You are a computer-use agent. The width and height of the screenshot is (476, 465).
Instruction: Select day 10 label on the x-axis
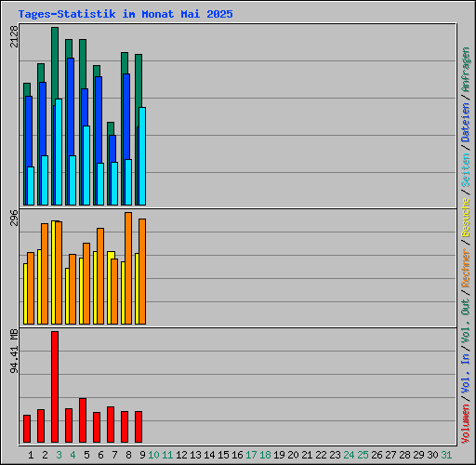[x=153, y=455]
